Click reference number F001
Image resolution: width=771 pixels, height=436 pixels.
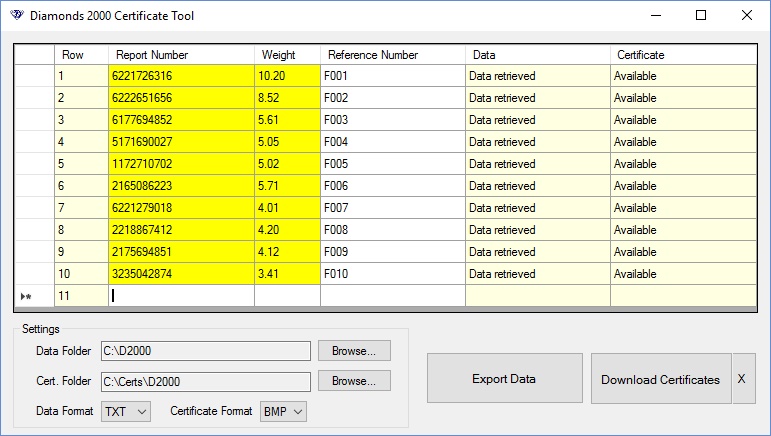392,76
